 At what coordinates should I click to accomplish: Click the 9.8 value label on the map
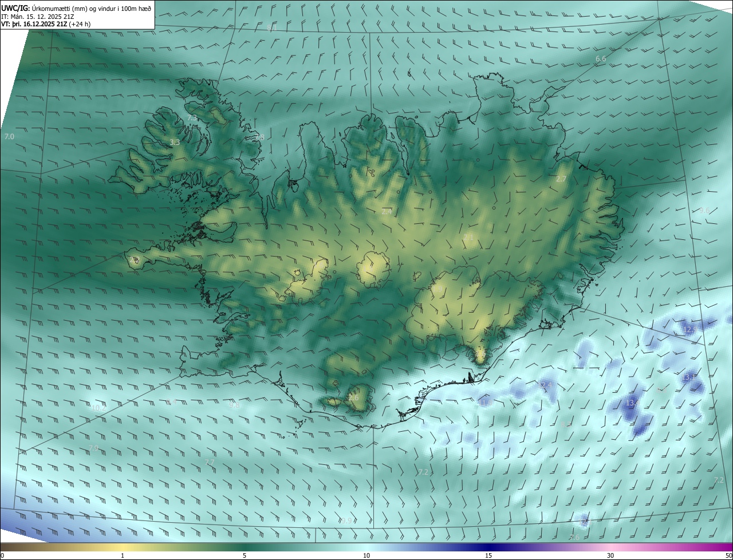234,405
